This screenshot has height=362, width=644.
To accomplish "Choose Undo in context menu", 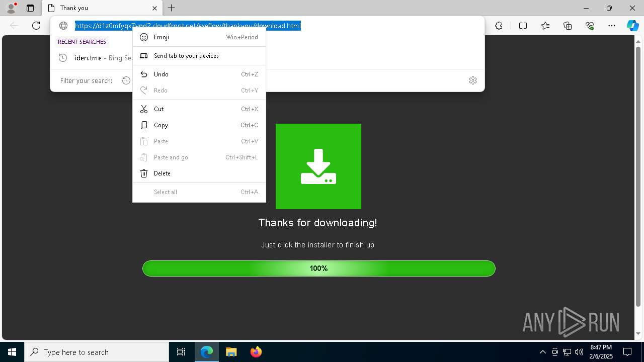I will point(199,74).
